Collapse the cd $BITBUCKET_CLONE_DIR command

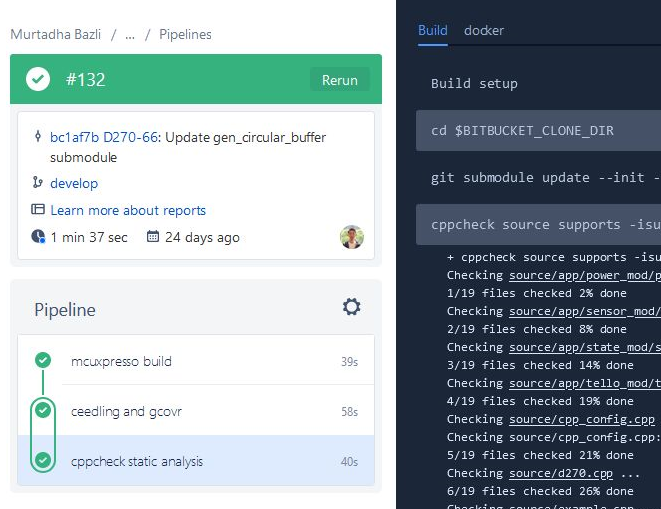tap(539, 131)
